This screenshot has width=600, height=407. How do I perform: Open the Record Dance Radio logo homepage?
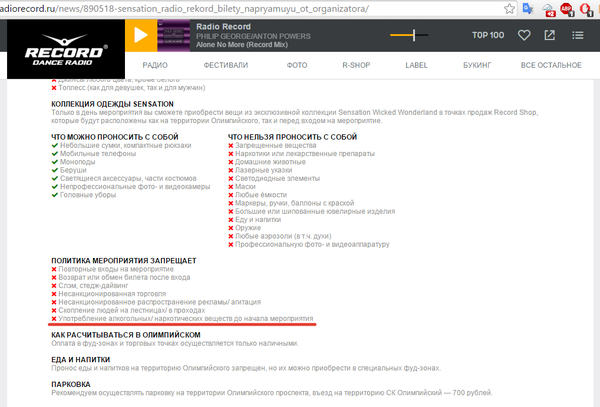[66, 49]
